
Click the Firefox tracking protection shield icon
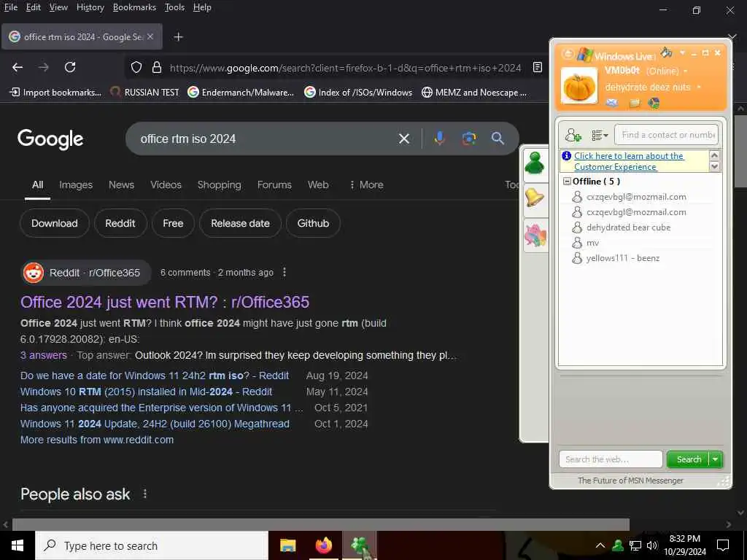pyautogui.click(x=136, y=68)
